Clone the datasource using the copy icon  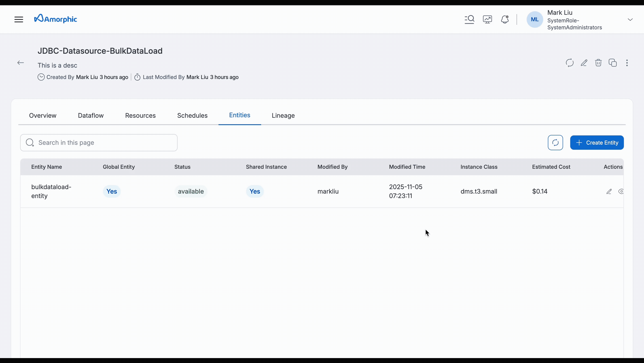[613, 63]
